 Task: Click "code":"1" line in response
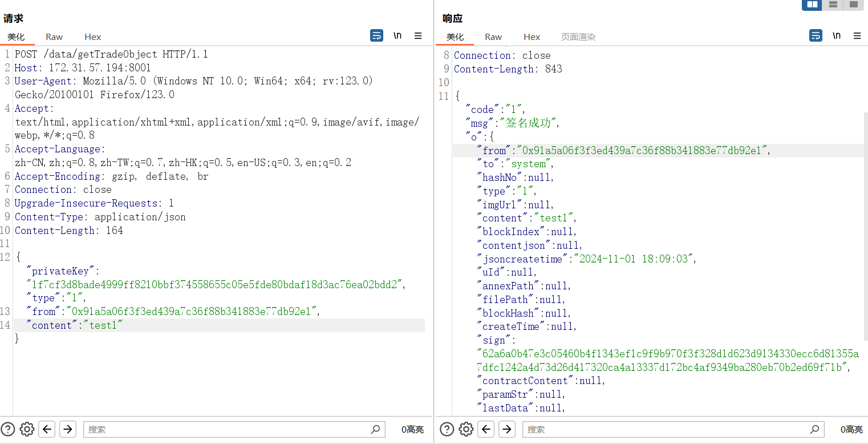tap(495, 110)
